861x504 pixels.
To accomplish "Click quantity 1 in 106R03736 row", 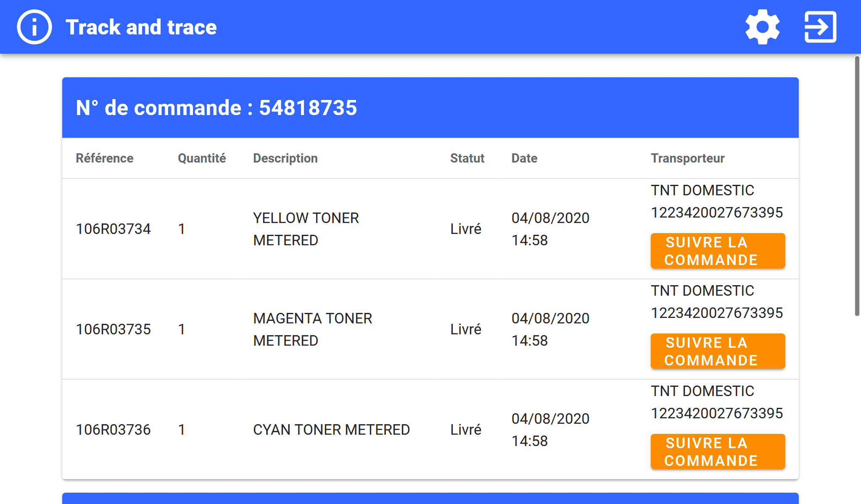I will [182, 430].
